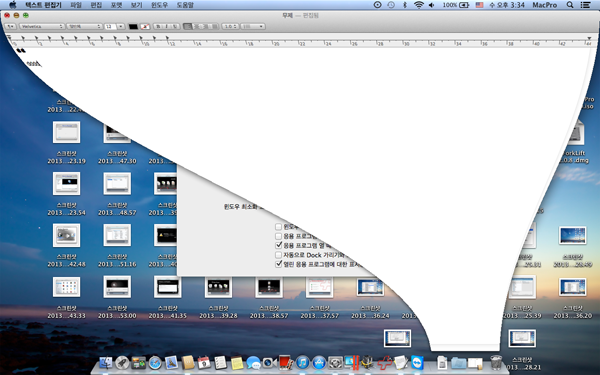600x375 pixels.
Task: Open the paragraph style dropdown in toolbar
Action: (11, 26)
